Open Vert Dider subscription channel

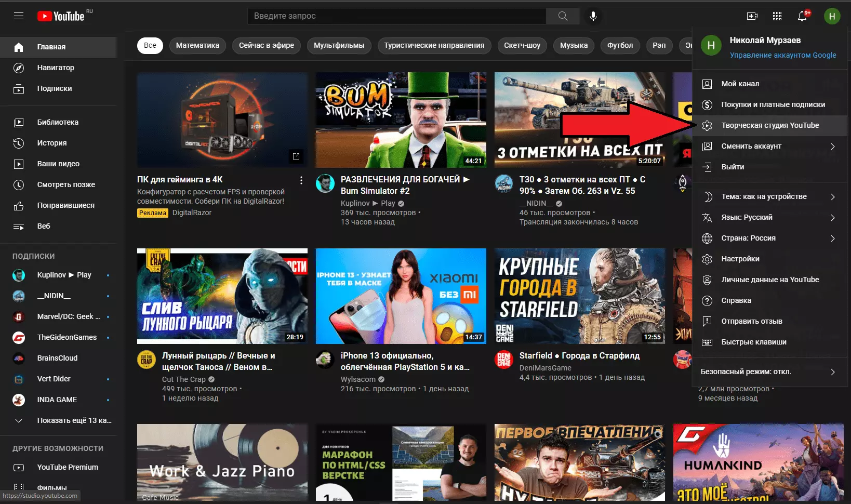58,379
